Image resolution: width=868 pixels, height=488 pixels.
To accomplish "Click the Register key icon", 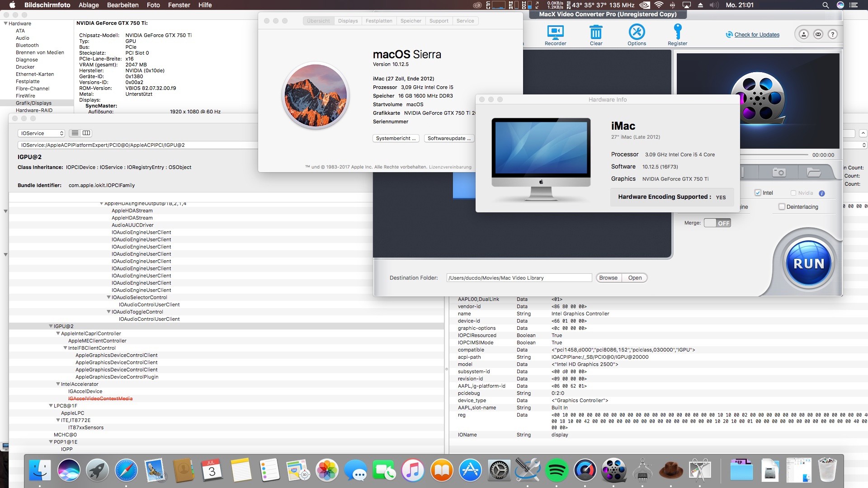I will (677, 33).
